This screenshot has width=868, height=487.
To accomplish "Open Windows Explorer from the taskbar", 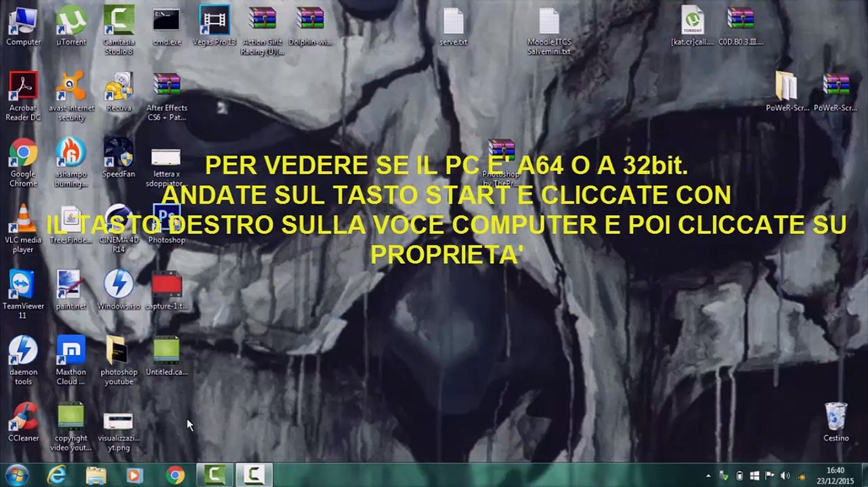I will (96, 475).
